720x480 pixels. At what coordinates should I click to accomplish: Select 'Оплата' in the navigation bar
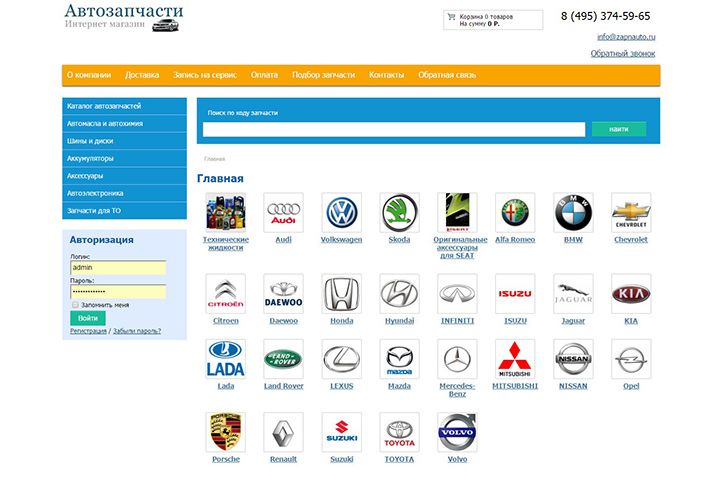point(264,75)
